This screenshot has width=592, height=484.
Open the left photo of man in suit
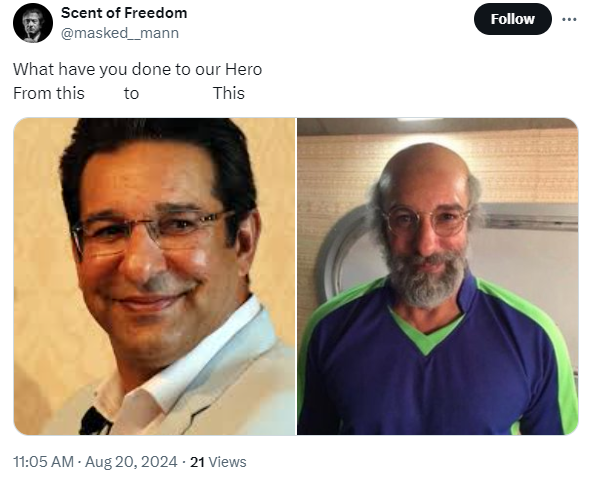point(154,276)
